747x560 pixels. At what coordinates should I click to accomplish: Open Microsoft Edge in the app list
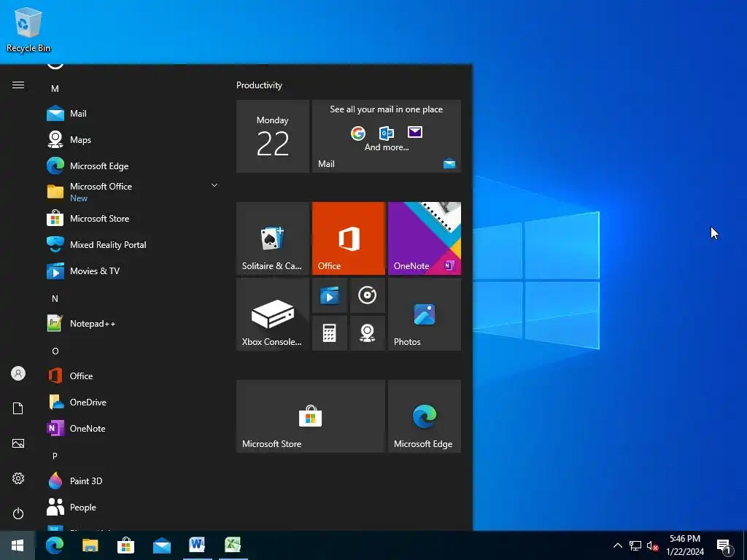tap(133, 166)
